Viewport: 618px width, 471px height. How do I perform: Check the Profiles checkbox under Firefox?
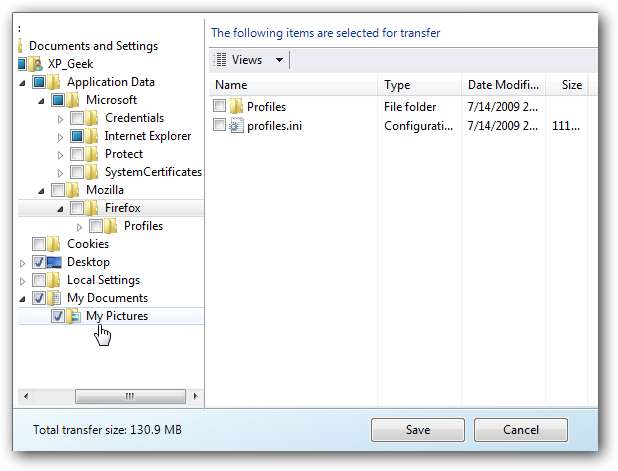[96, 226]
